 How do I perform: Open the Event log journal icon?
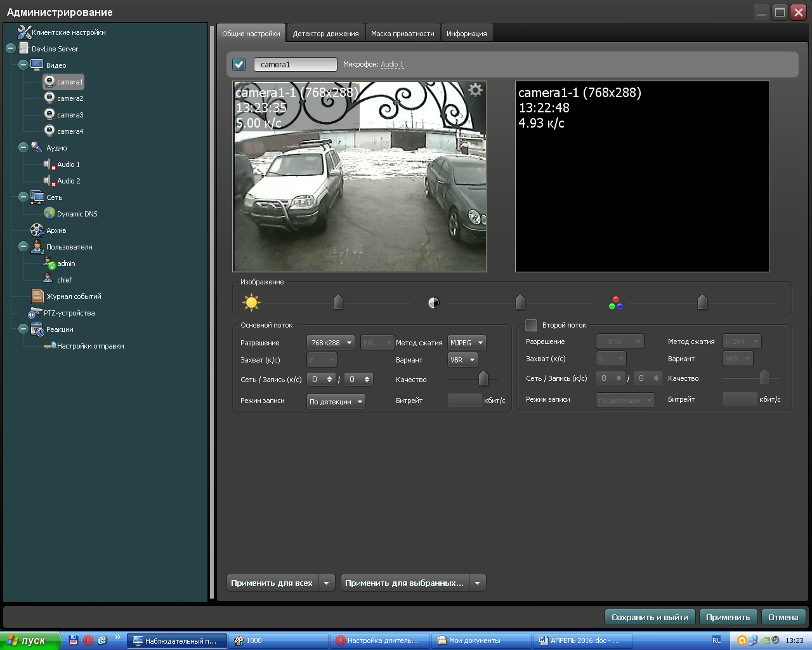pyautogui.click(x=37, y=296)
